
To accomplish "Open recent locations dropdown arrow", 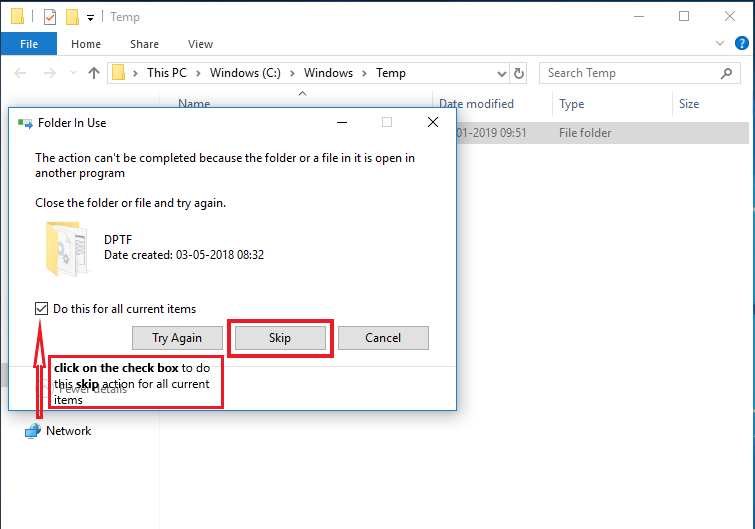I will coord(73,73).
